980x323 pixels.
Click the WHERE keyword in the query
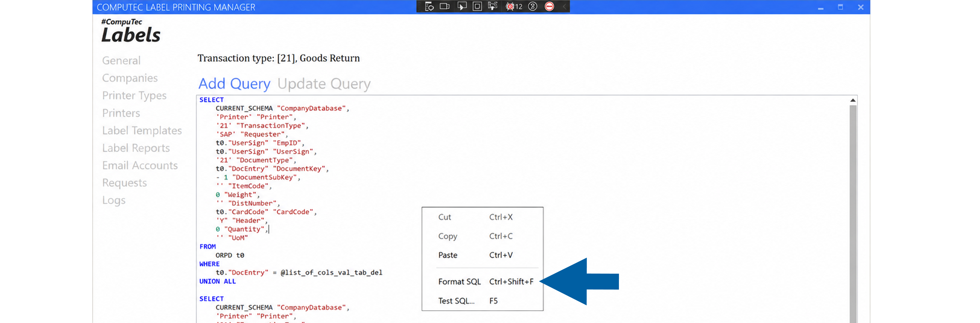click(x=209, y=264)
